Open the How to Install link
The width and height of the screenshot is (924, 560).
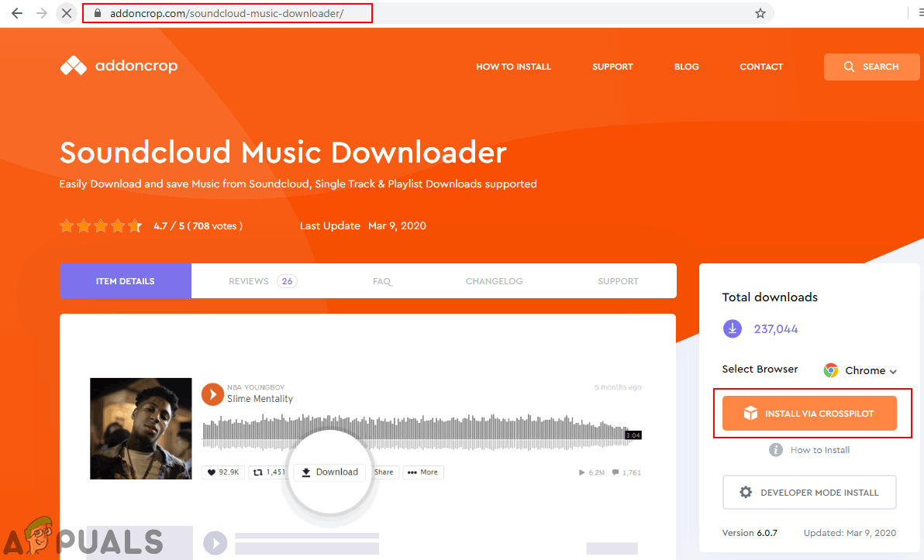(819, 449)
